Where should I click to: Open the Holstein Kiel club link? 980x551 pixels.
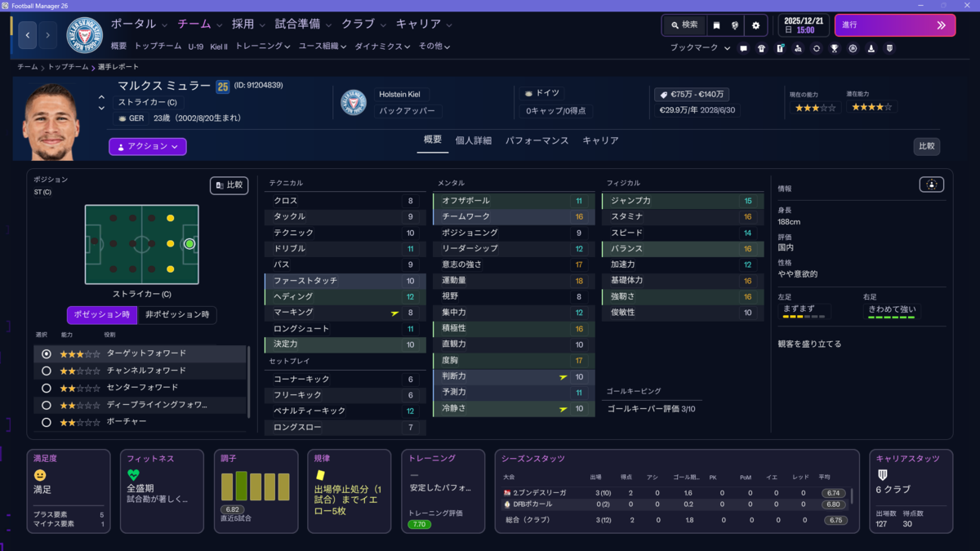pyautogui.click(x=399, y=95)
